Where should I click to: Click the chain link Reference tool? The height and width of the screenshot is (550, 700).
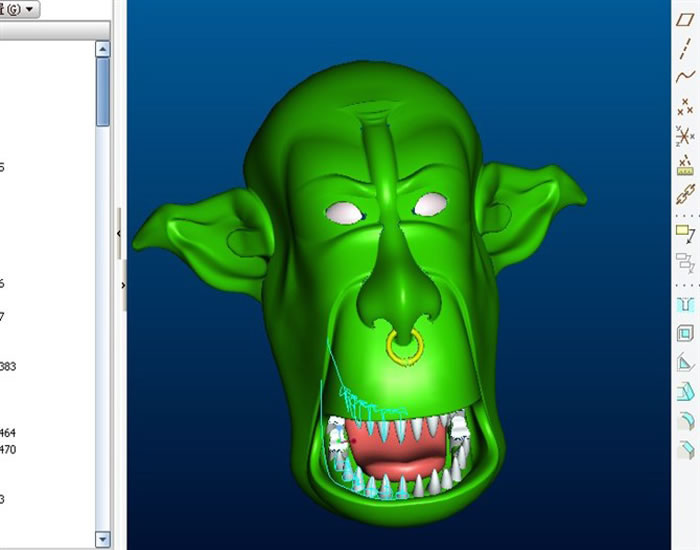685,192
